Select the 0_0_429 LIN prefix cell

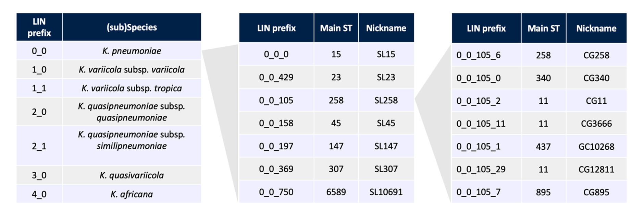(276, 77)
